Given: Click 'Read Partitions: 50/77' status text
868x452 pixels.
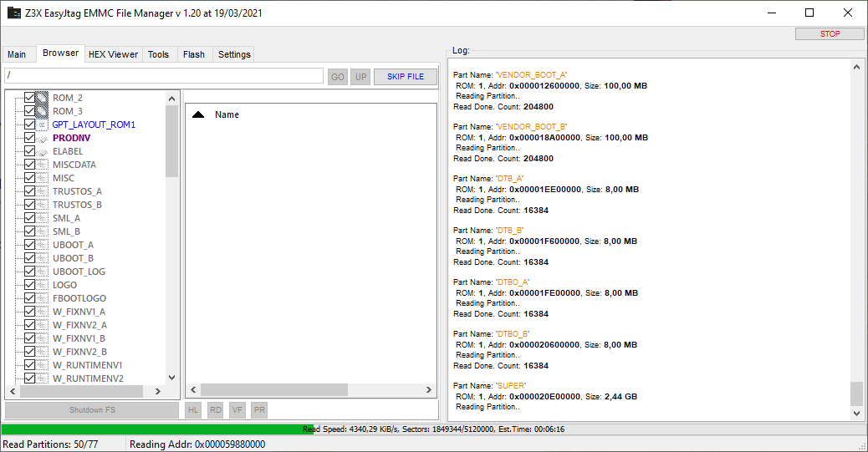Looking at the screenshot, I should [50, 444].
